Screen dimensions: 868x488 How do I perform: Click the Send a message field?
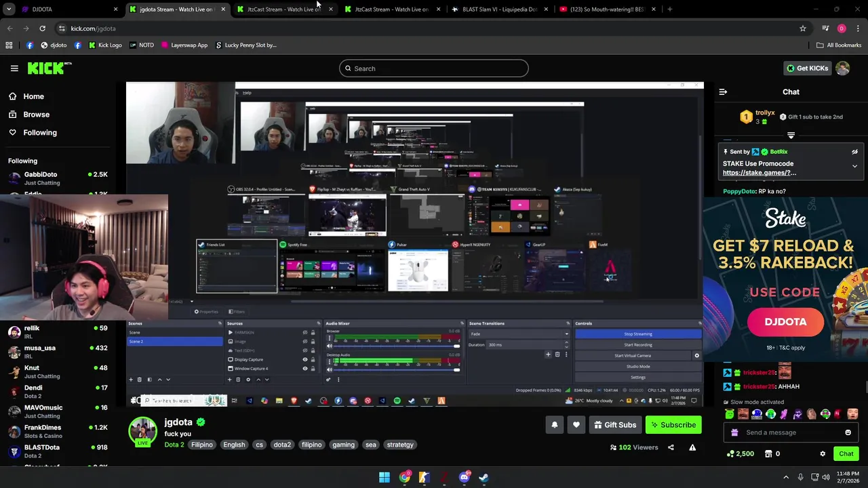click(790, 432)
